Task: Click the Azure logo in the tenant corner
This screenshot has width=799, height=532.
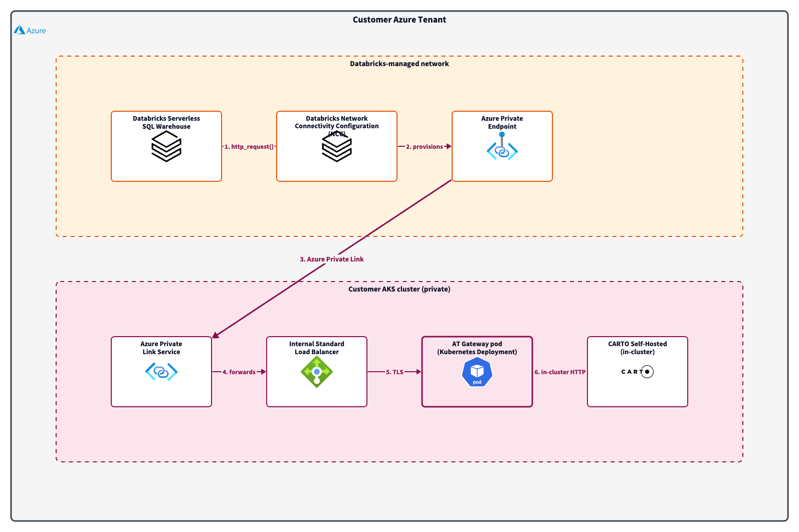Action: point(30,30)
